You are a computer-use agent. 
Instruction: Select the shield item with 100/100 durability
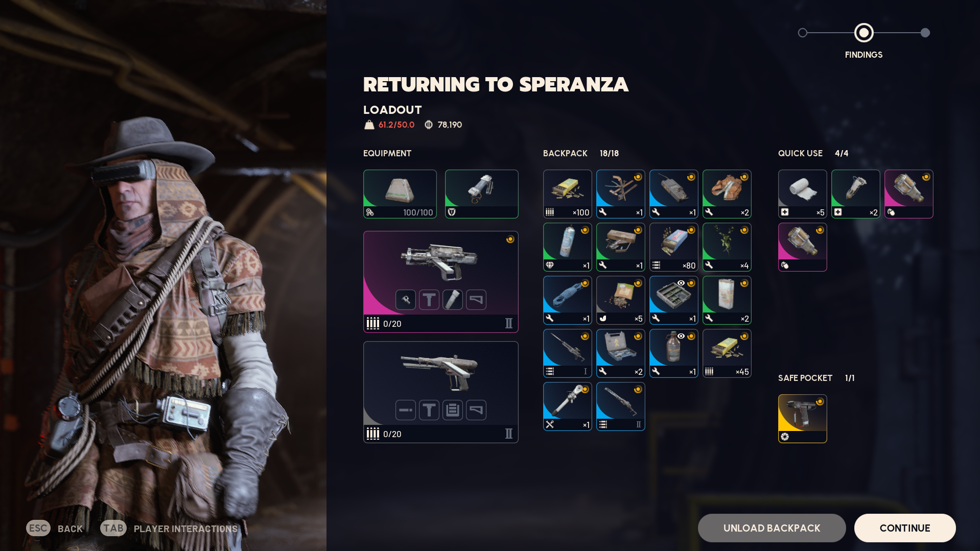400,194
